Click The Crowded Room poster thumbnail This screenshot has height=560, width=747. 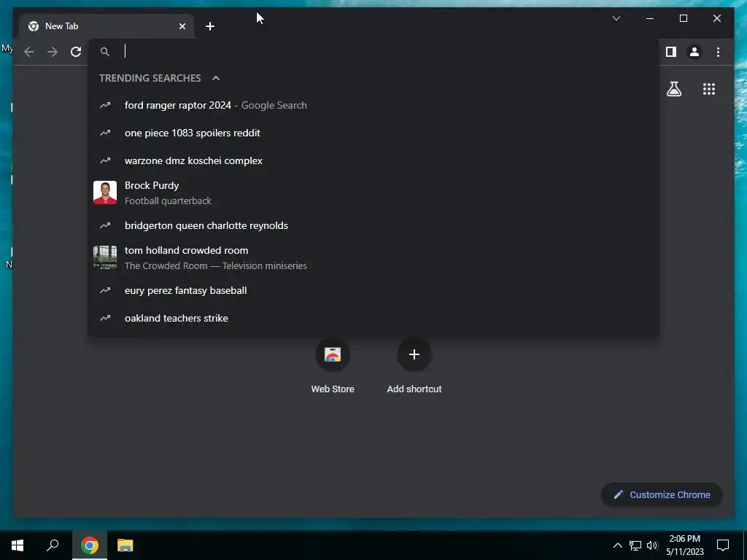(x=105, y=257)
